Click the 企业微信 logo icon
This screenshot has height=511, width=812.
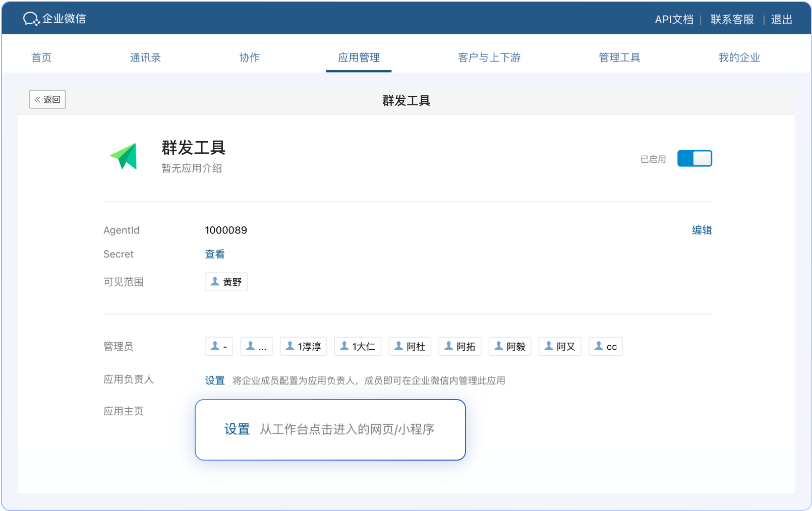click(x=31, y=19)
